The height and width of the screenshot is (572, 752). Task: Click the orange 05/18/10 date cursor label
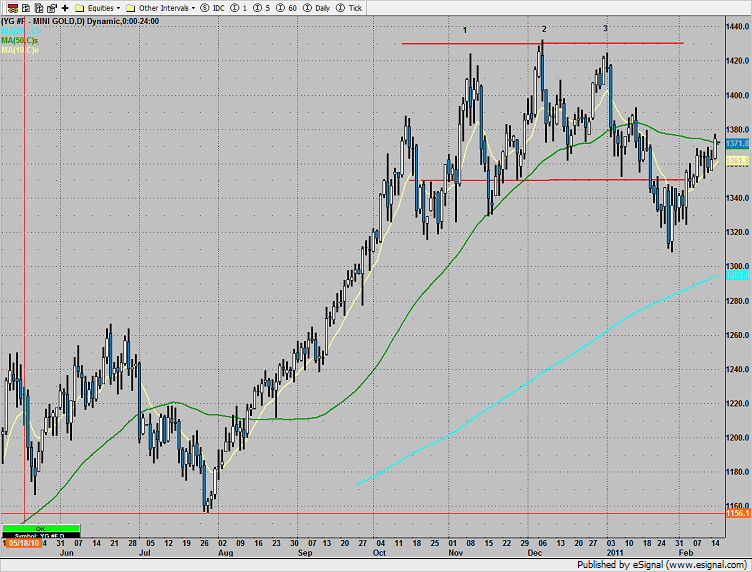pyautogui.click(x=24, y=543)
